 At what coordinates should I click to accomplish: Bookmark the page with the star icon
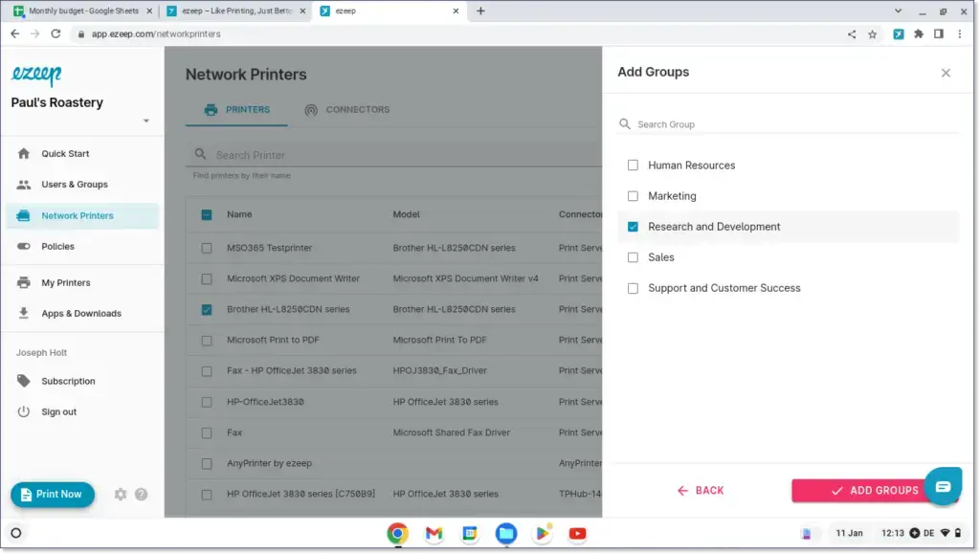872,33
